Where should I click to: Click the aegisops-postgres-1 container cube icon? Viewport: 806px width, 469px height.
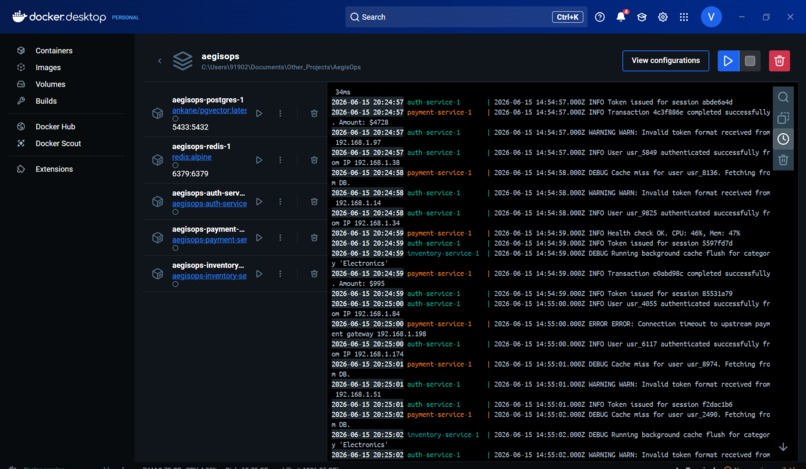pos(157,113)
